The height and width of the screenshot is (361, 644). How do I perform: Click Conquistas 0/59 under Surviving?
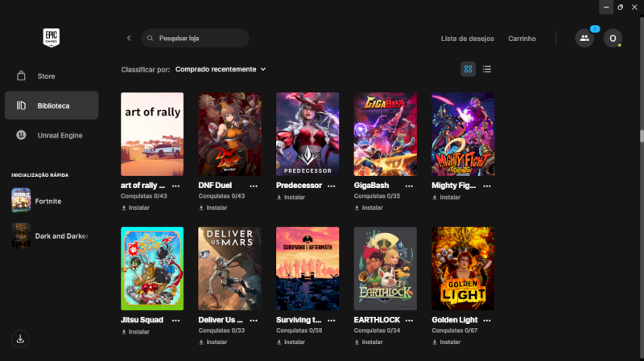coord(299,330)
